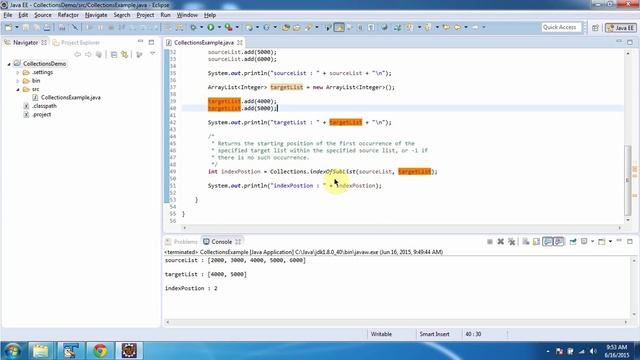Screen dimensions: 640x360
Task: Open the Refactor menu
Action: [x=68, y=15]
